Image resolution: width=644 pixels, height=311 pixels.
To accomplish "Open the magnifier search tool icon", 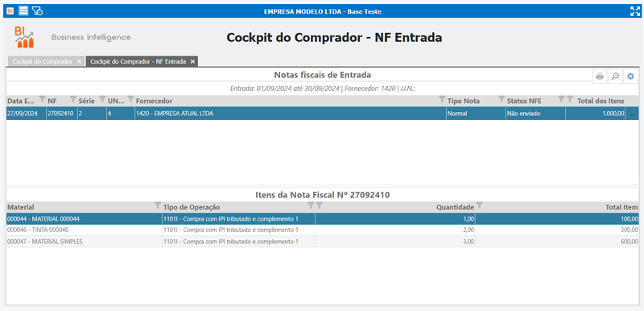I will [x=615, y=76].
